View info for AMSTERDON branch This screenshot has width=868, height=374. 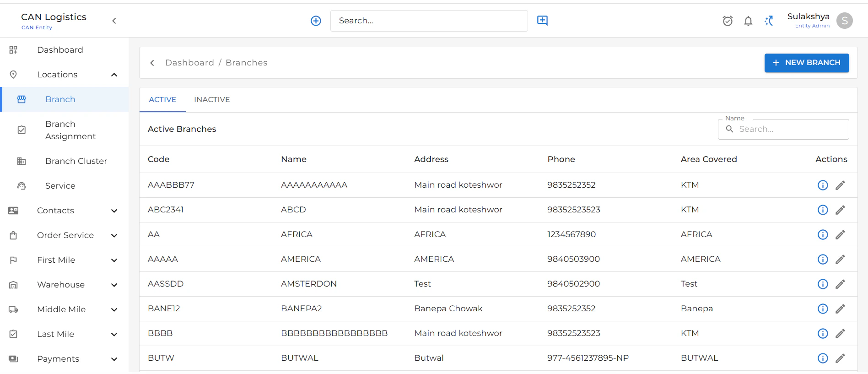coord(823,284)
